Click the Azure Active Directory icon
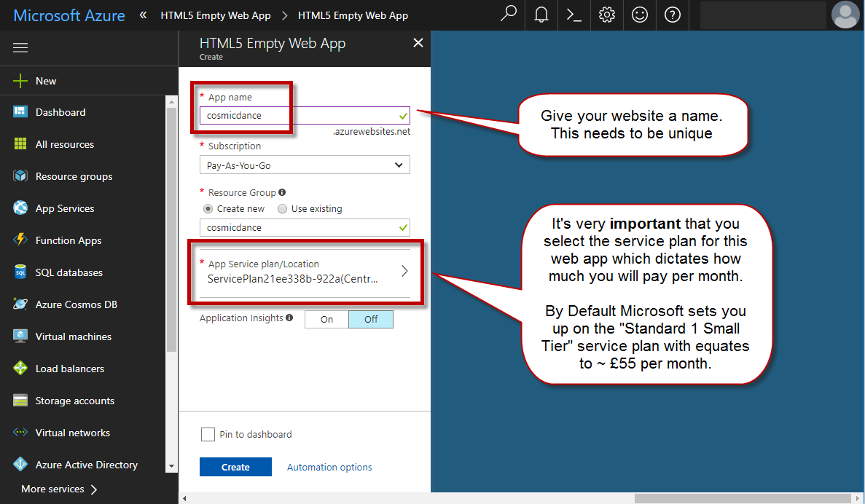The width and height of the screenshot is (865, 504). click(20, 464)
